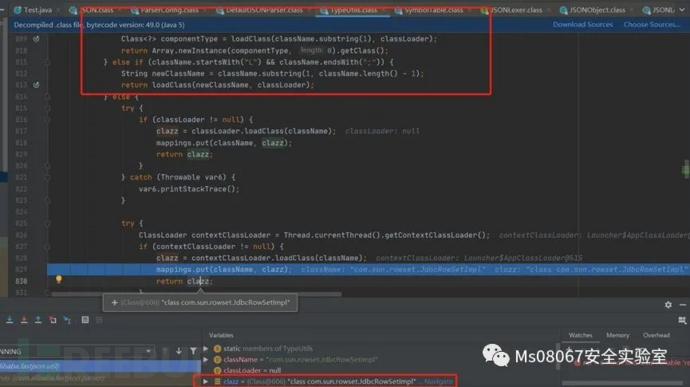Expand the static members of TypeUtils node
Image resolution: width=690 pixels, height=387 pixels.
coord(206,348)
